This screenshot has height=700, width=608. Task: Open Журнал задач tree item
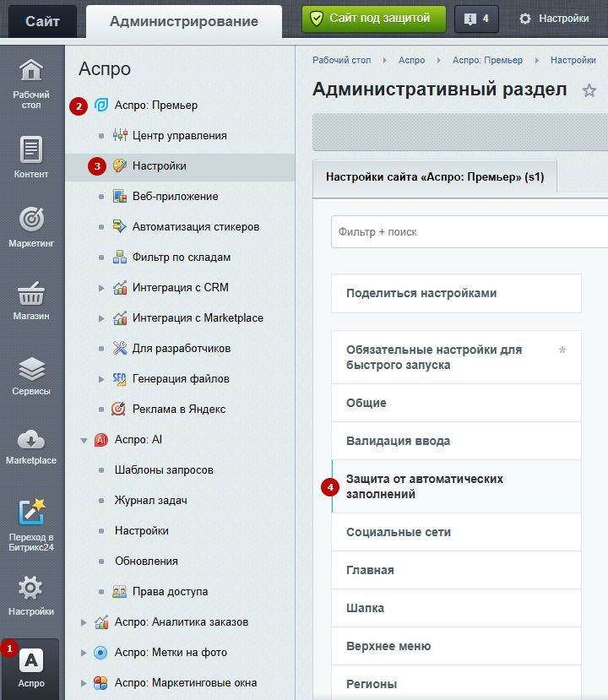(151, 501)
